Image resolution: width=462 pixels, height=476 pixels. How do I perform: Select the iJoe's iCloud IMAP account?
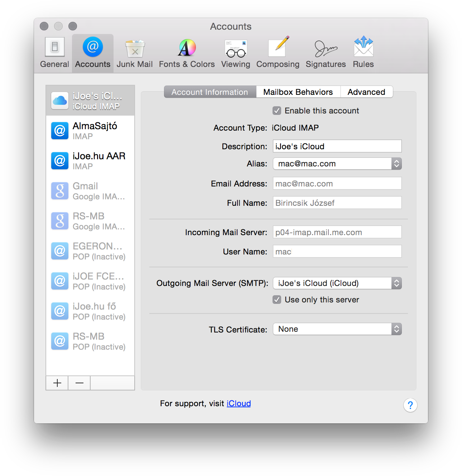point(90,101)
